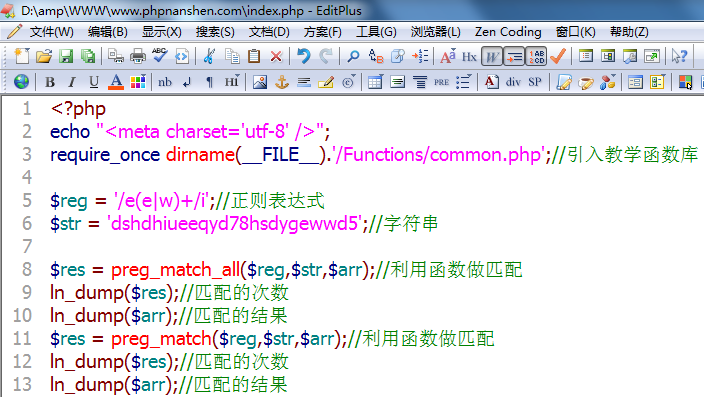Open the object insert dropdown (colored blocks)
Screen dimensions: 704x397
(x=607, y=82)
